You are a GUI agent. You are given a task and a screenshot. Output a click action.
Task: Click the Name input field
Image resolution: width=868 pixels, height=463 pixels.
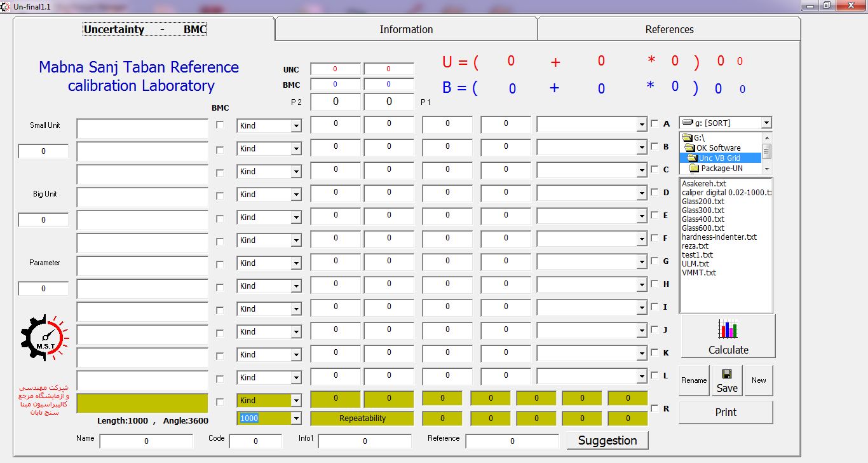[146, 441]
